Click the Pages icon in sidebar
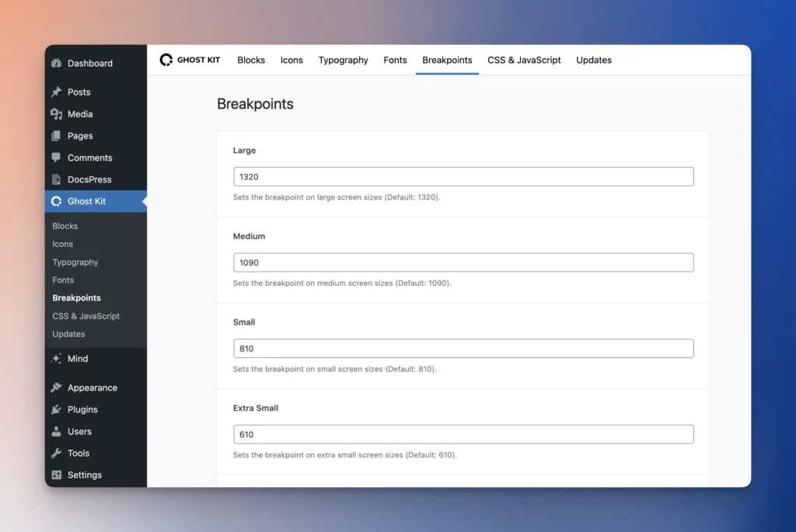This screenshot has width=796, height=532. coord(56,136)
